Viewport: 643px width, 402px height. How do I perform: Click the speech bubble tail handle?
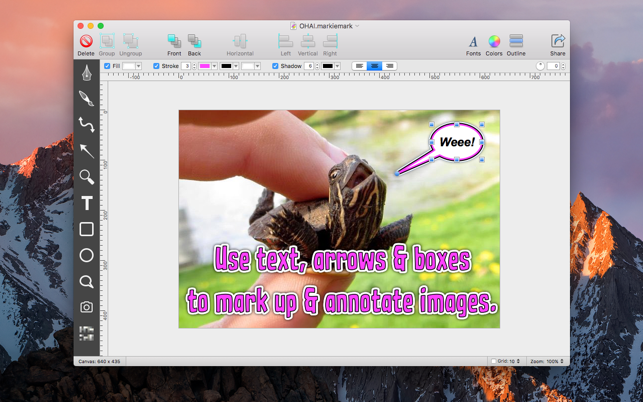tap(397, 174)
